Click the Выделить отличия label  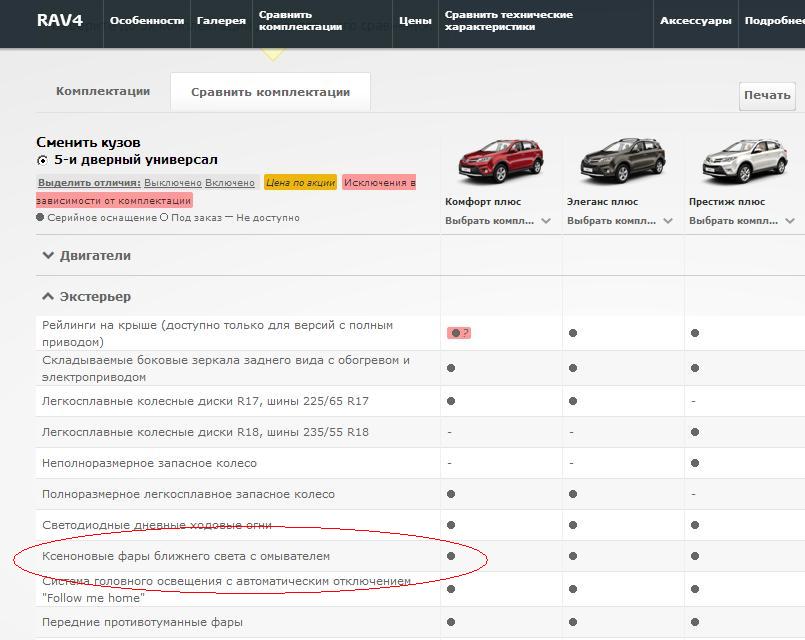[x=89, y=183]
